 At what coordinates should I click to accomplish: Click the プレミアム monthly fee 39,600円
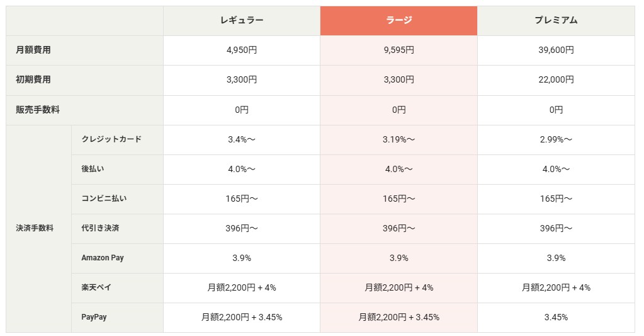pos(556,50)
